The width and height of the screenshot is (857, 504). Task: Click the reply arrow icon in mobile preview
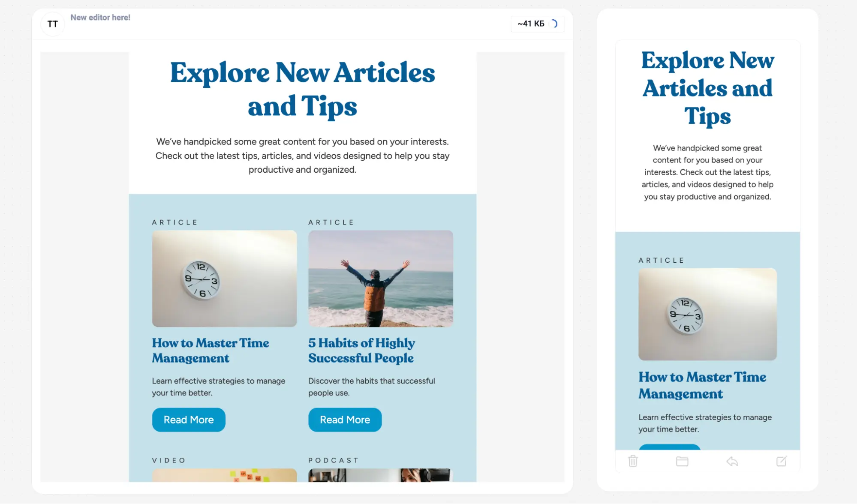[x=732, y=461]
